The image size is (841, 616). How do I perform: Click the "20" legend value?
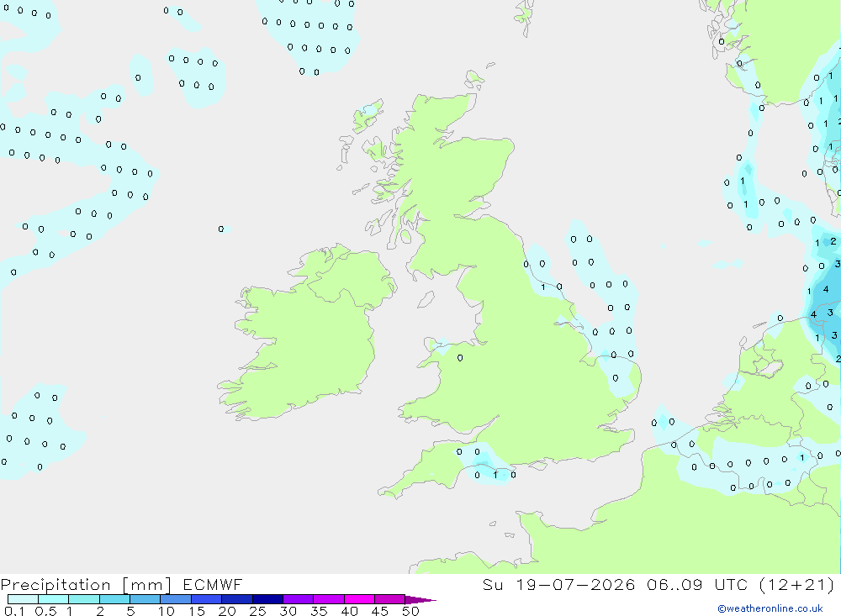[x=227, y=611]
